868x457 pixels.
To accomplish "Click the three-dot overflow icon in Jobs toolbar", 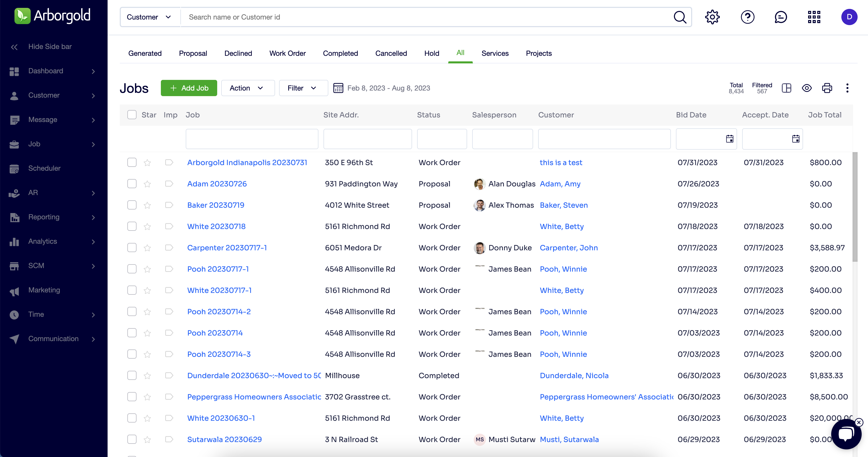I will click(x=847, y=88).
